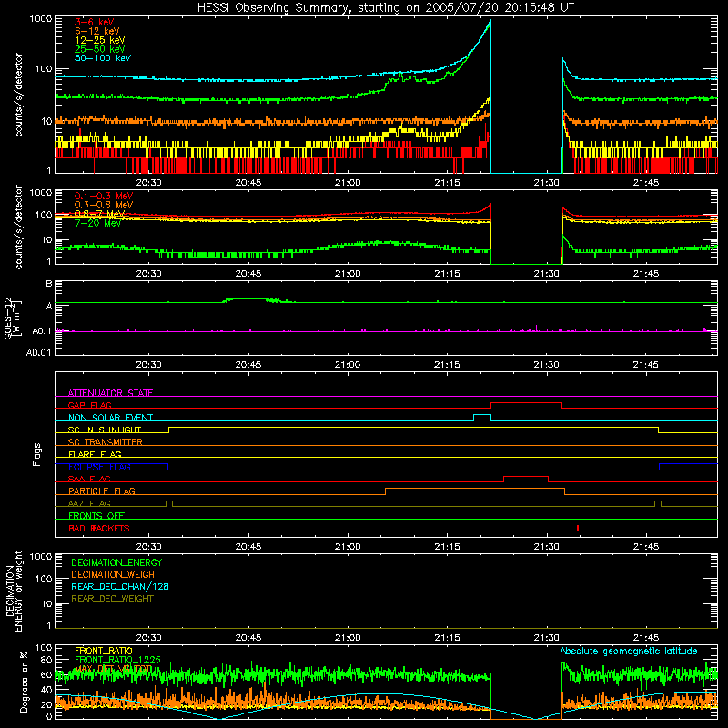Click the A0.01 tick label on GOES axis

(39, 352)
